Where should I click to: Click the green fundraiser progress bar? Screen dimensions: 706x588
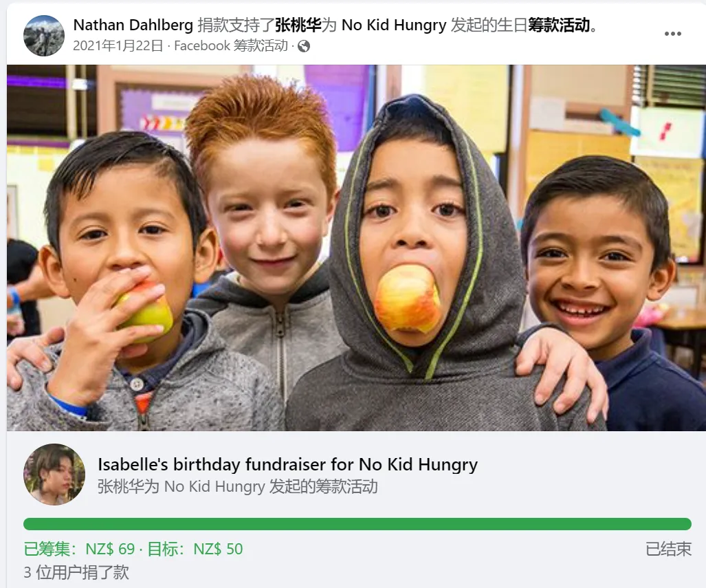(357, 524)
